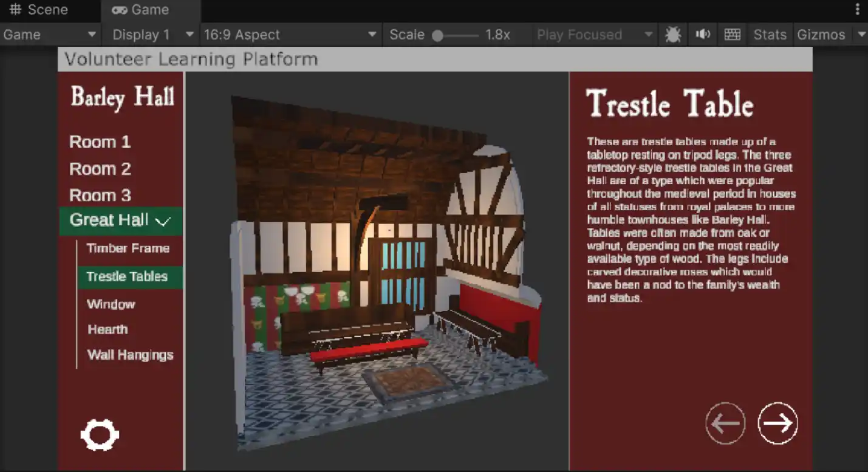This screenshot has height=472, width=868.
Task: Open the 16:9 Aspect dropdown
Action: (290, 35)
